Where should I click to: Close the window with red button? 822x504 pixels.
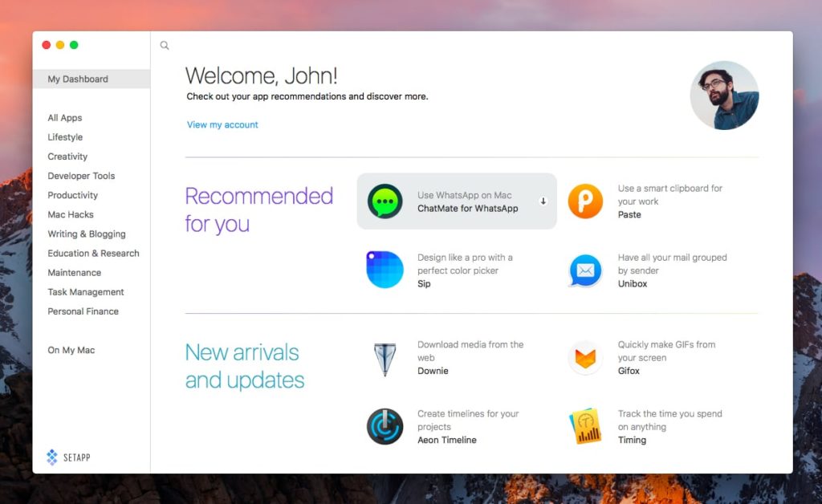pos(46,45)
